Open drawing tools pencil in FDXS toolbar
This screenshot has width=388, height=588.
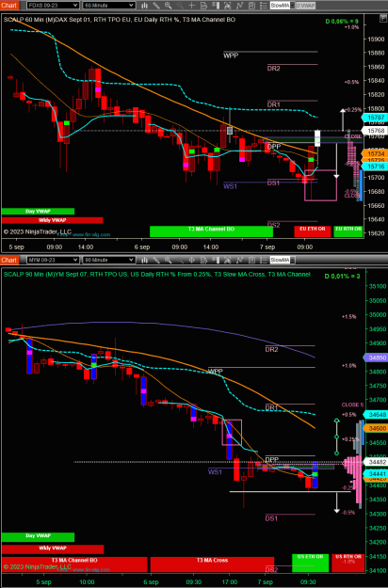tap(156, 6)
